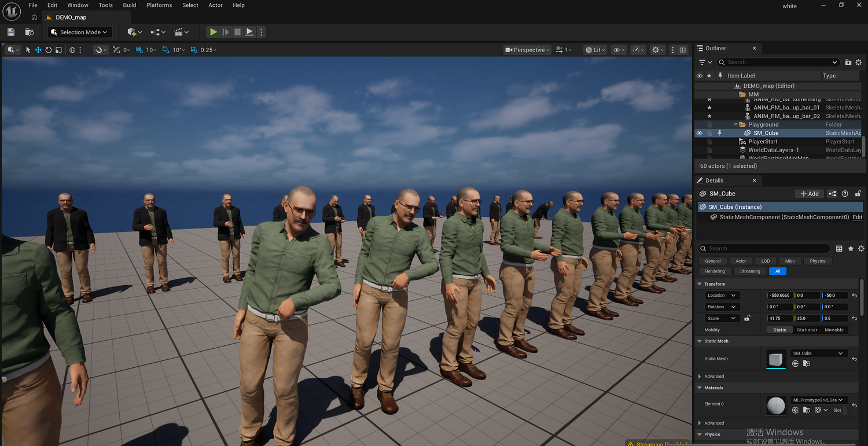Select the Physics filter button
Screen dimensions: 868x446
click(x=818, y=261)
